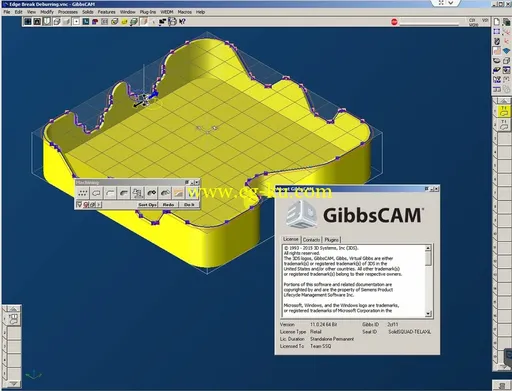The width and height of the screenshot is (512, 391).
Task: Select the Contour process icon
Action: (x=96, y=193)
